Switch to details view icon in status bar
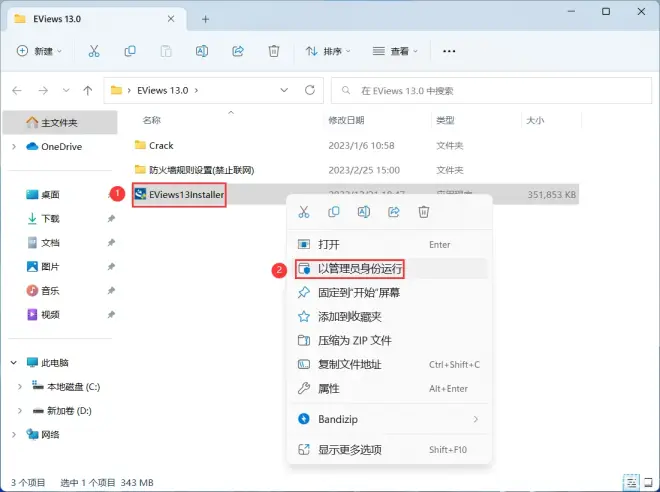 631,482
